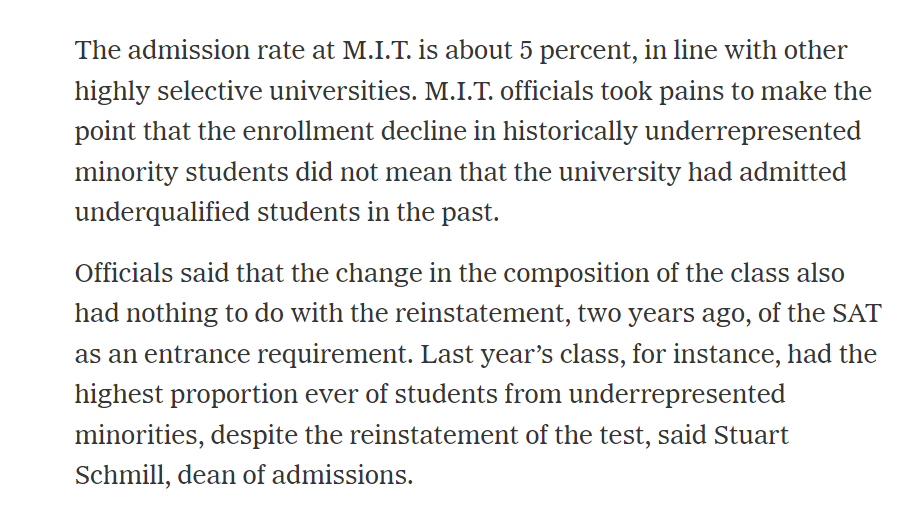Click the word "historically"
Screen dimensions: 922x507
coord(570,132)
